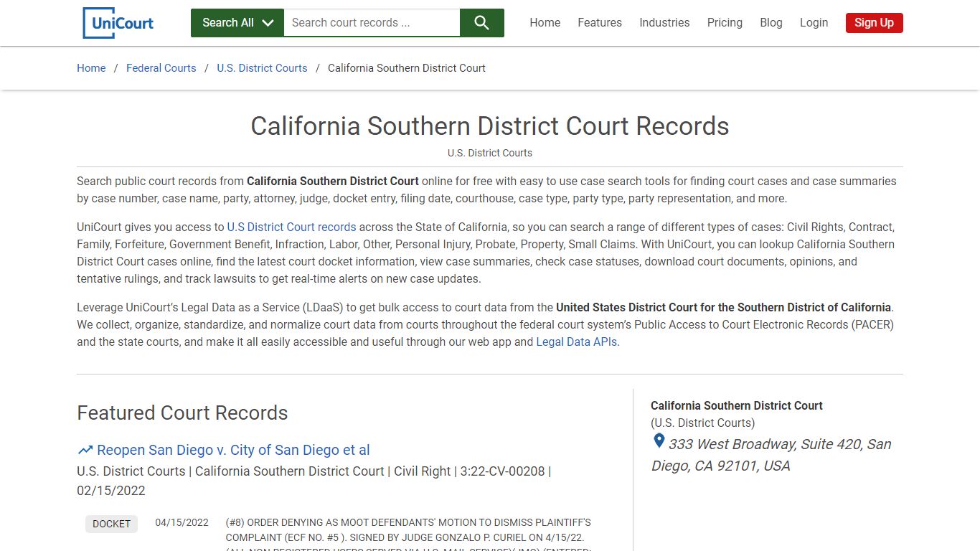
Task: Open the Pricing menu item
Action: coord(725,23)
